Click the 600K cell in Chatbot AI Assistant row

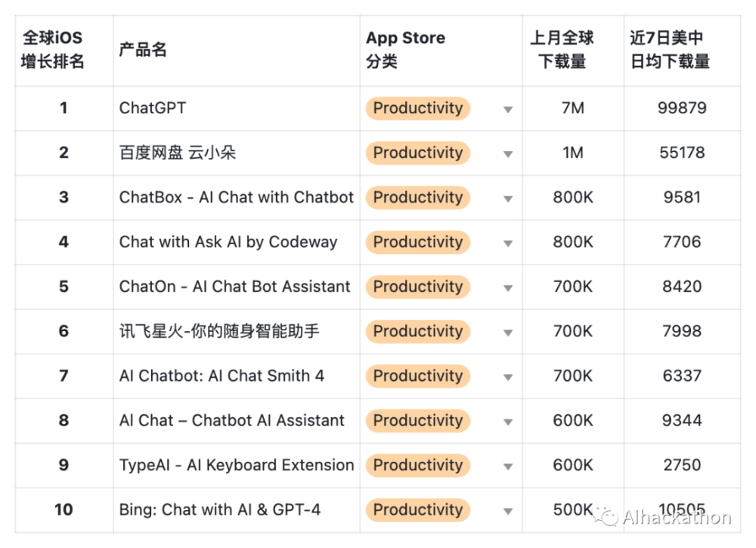[573, 421]
